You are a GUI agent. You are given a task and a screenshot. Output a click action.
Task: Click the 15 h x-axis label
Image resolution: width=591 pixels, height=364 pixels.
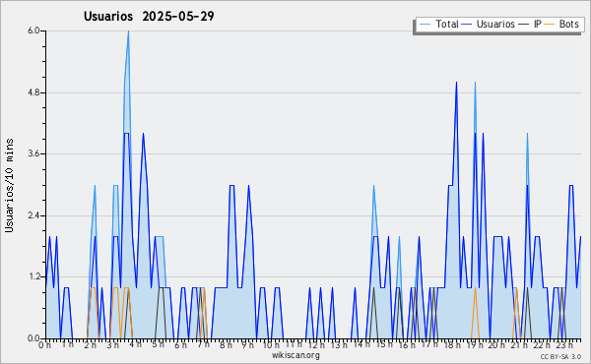pos(384,344)
